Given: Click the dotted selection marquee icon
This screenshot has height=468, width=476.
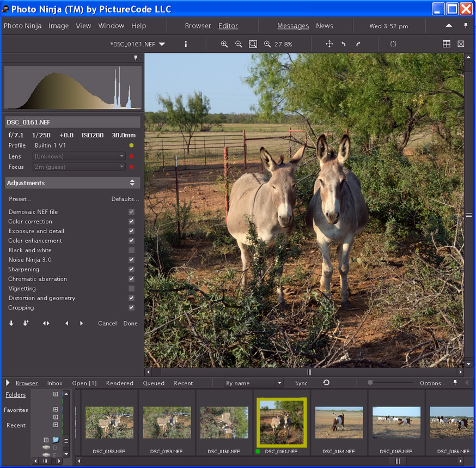Looking at the screenshot, I should pyautogui.click(x=393, y=44).
